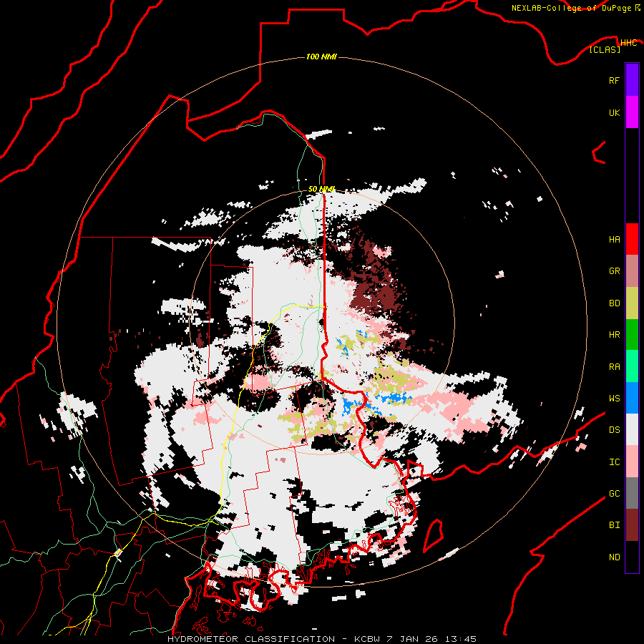Click the HA legend label

tap(614, 240)
